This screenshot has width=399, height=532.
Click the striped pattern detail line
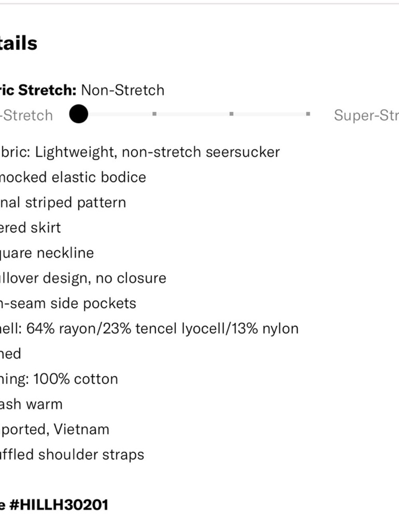coord(63,203)
